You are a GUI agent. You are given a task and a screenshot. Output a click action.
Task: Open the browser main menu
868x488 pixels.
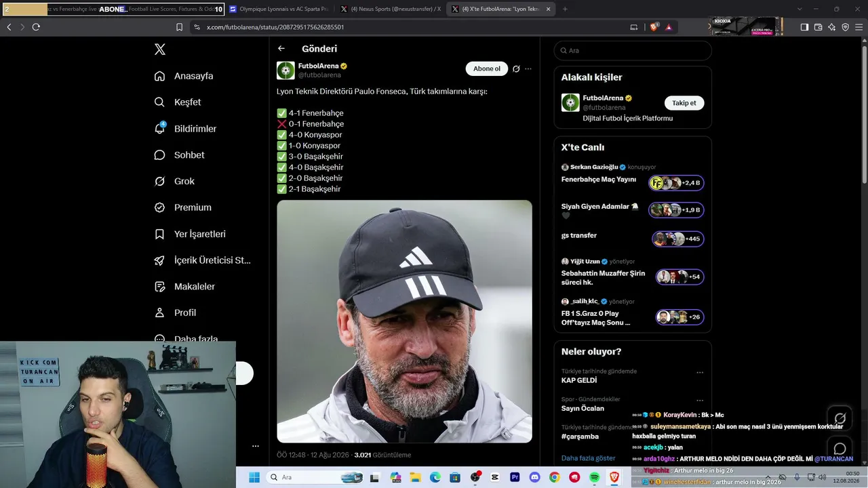[x=859, y=27]
